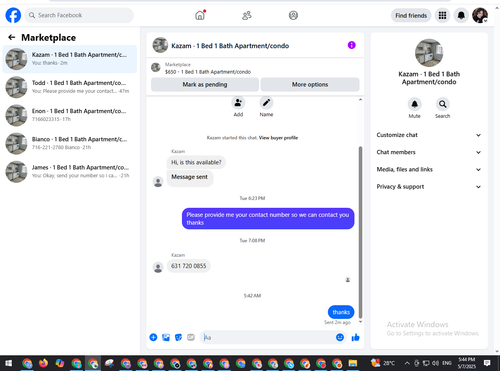Send a thumbs up like
Viewport: 500px width, 371px height.
[356, 337]
